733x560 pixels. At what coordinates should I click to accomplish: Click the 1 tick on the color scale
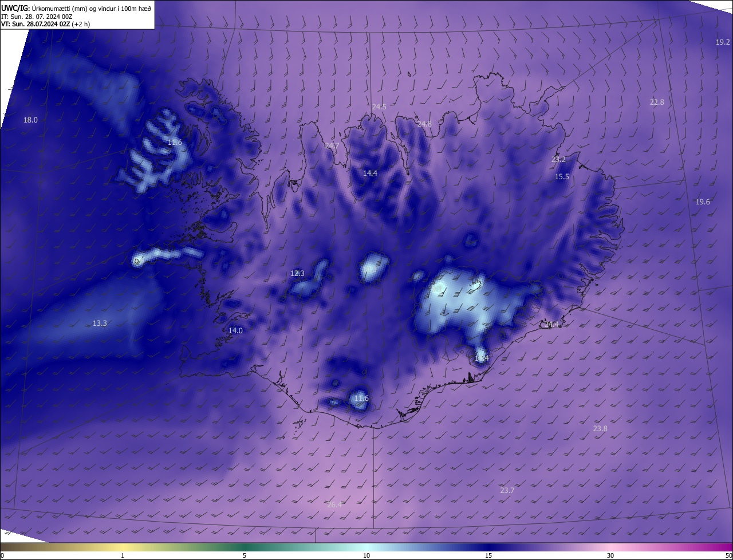tap(123, 556)
